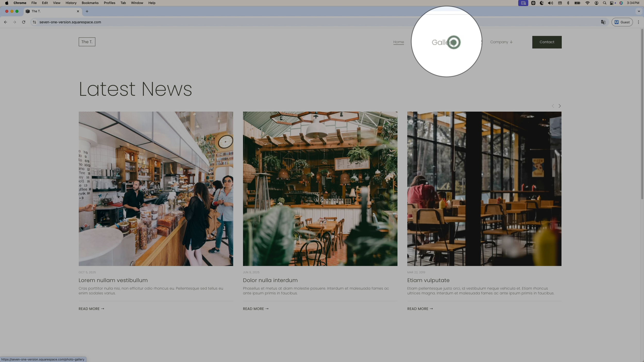Open the Company dropdown in site navigation
Viewport: 644px width, 362px height.
click(x=501, y=42)
